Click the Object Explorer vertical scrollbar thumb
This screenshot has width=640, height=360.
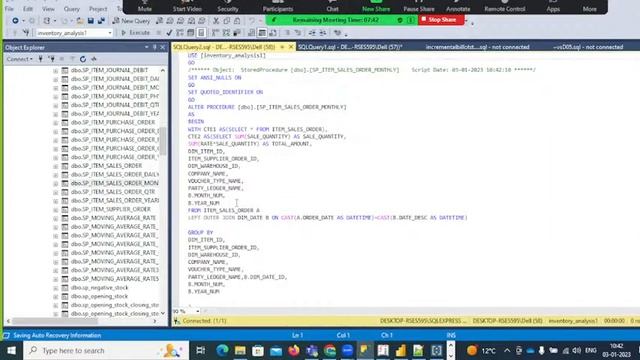pos(162,141)
